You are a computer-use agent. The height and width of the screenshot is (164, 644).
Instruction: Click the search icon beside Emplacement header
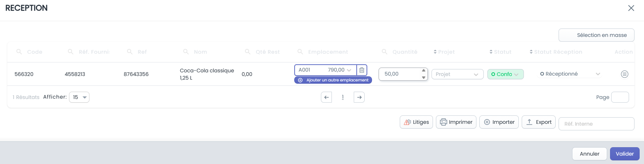[x=300, y=52]
